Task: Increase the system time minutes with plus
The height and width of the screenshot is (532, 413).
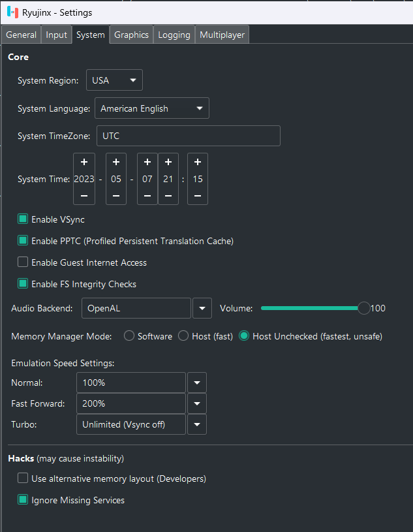Action: click(x=198, y=162)
